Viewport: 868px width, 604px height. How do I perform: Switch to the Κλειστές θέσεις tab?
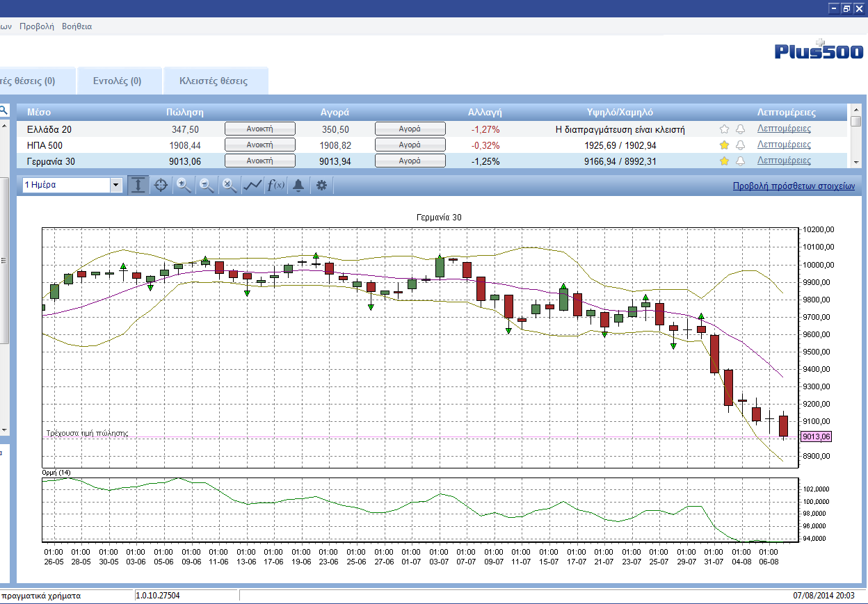coord(214,81)
